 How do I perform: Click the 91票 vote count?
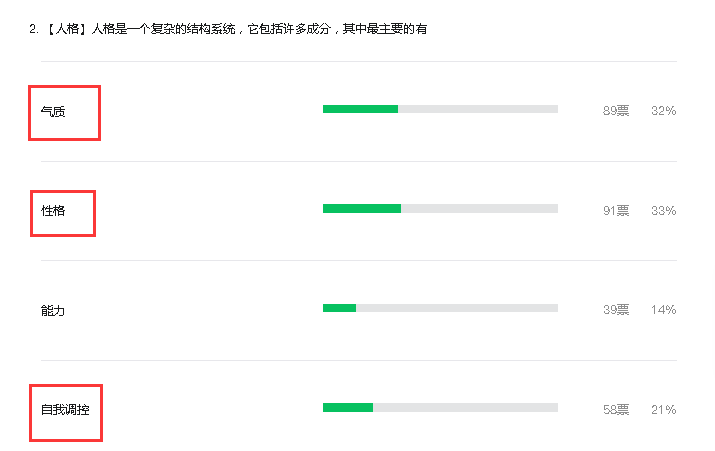pyautogui.click(x=616, y=210)
